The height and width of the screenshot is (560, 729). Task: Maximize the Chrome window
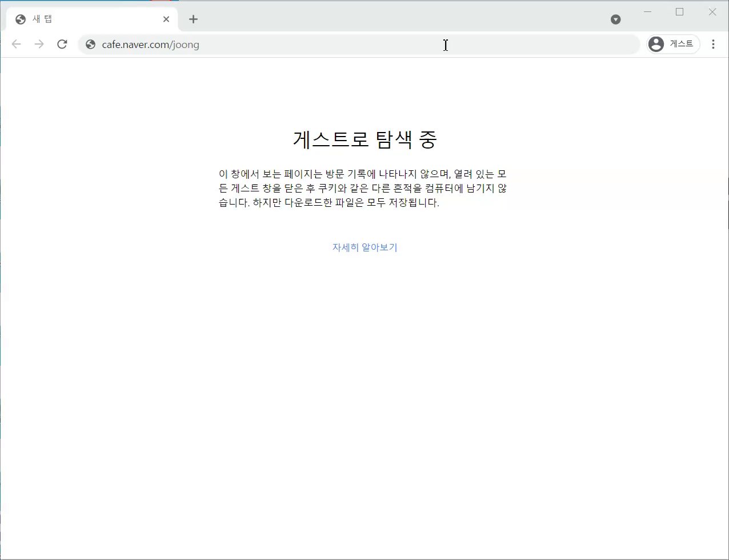[x=679, y=11]
